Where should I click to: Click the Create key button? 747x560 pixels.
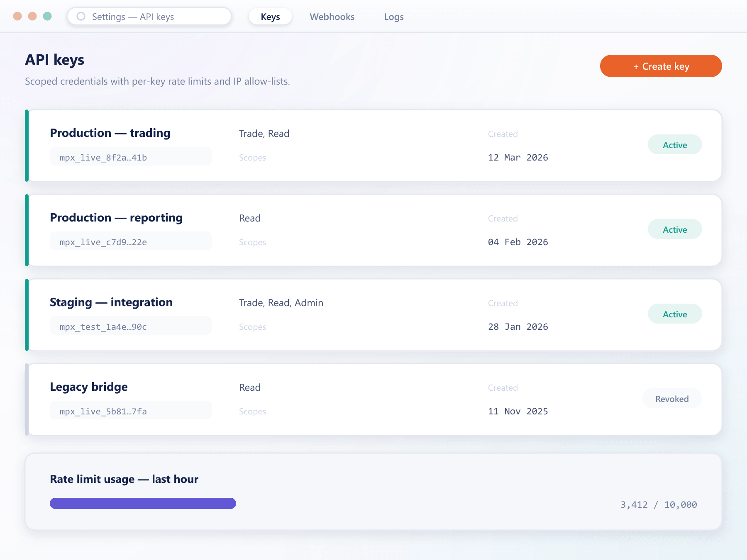tap(661, 66)
